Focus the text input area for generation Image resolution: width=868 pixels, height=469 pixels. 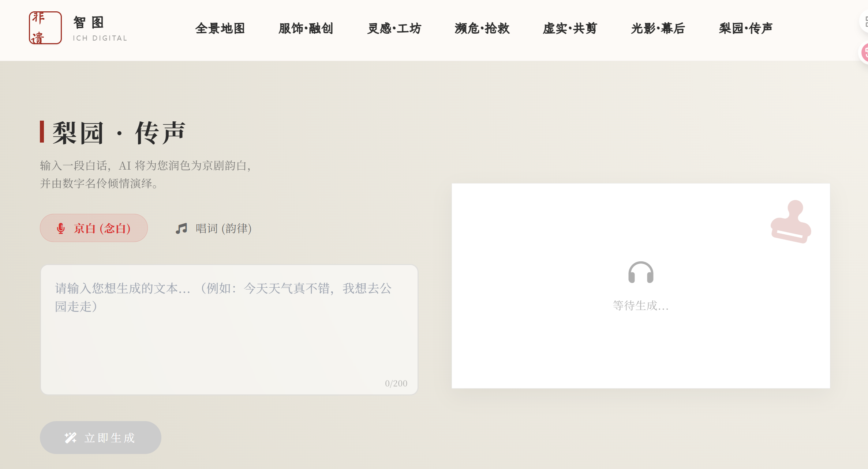[229, 329]
